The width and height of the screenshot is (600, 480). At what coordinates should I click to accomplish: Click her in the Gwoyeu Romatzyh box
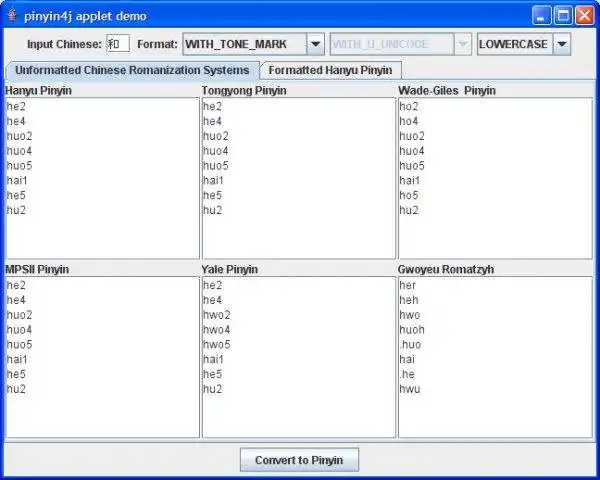pos(407,285)
